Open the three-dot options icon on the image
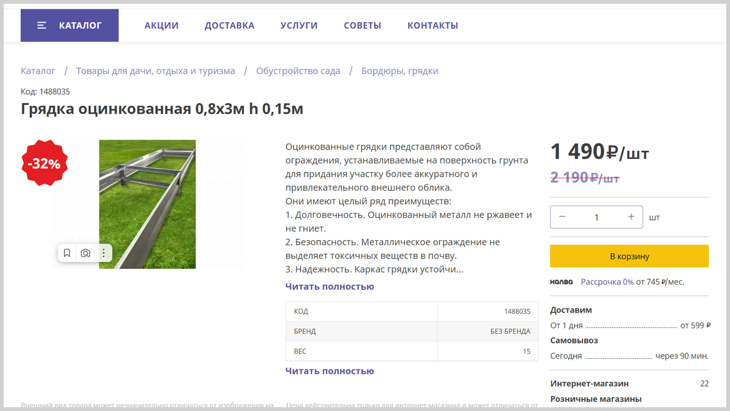This screenshot has height=411, width=730. tap(103, 253)
